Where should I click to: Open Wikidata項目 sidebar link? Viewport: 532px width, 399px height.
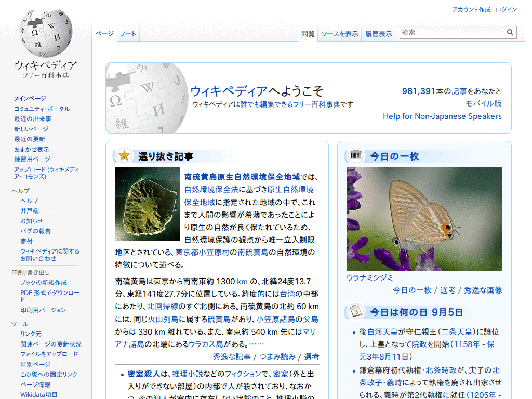pos(38,395)
